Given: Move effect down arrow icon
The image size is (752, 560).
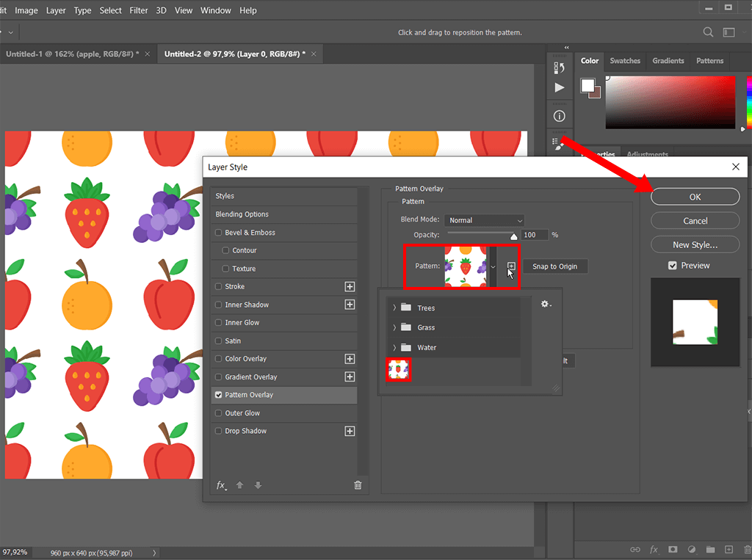Looking at the screenshot, I should click(x=258, y=485).
